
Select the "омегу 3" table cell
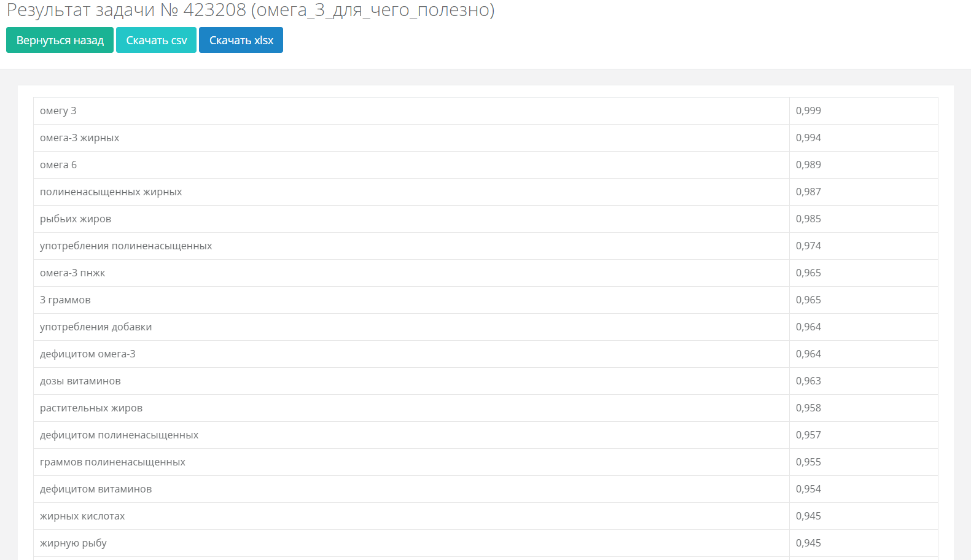(x=58, y=111)
